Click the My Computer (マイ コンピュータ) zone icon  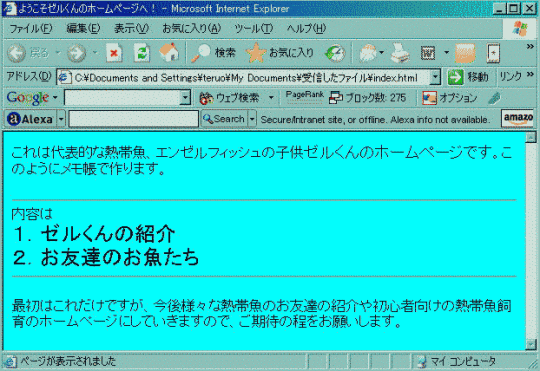422,362
